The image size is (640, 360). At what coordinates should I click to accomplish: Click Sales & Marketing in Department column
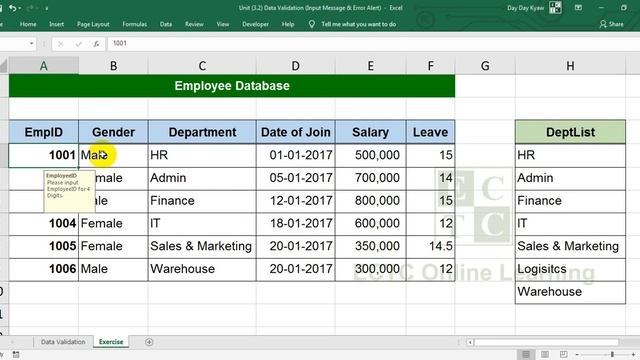point(202,246)
